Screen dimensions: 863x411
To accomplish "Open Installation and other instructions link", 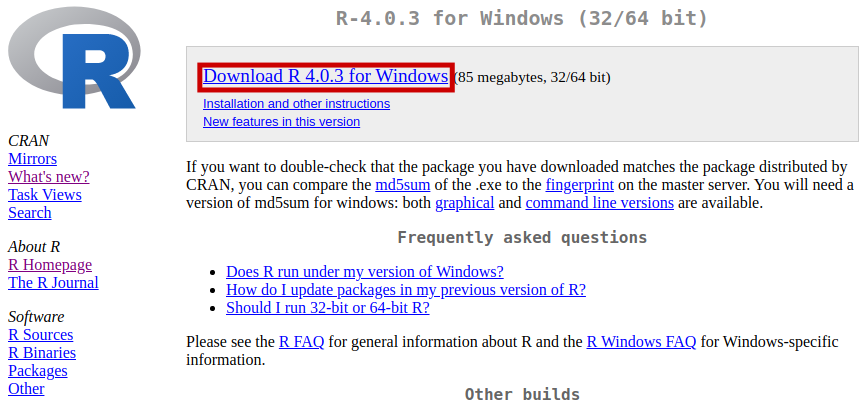I will click(296, 103).
